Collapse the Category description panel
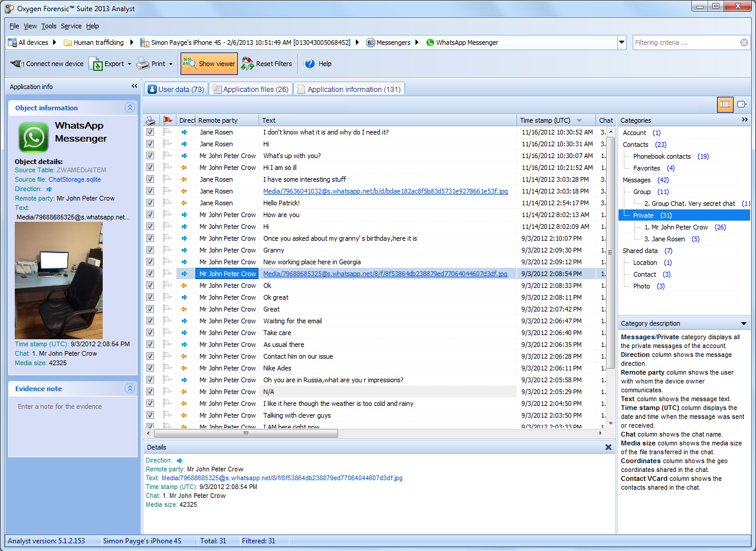This screenshot has width=756, height=551. pyautogui.click(x=744, y=323)
